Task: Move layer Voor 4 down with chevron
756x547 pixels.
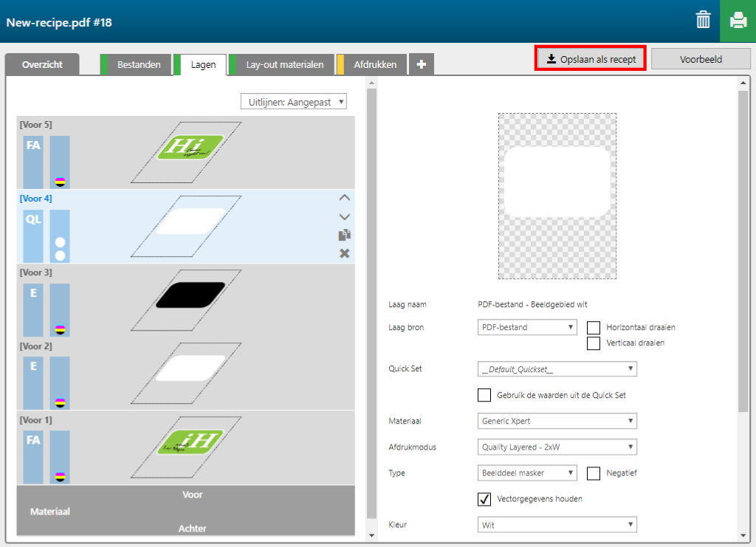Action: [x=344, y=217]
